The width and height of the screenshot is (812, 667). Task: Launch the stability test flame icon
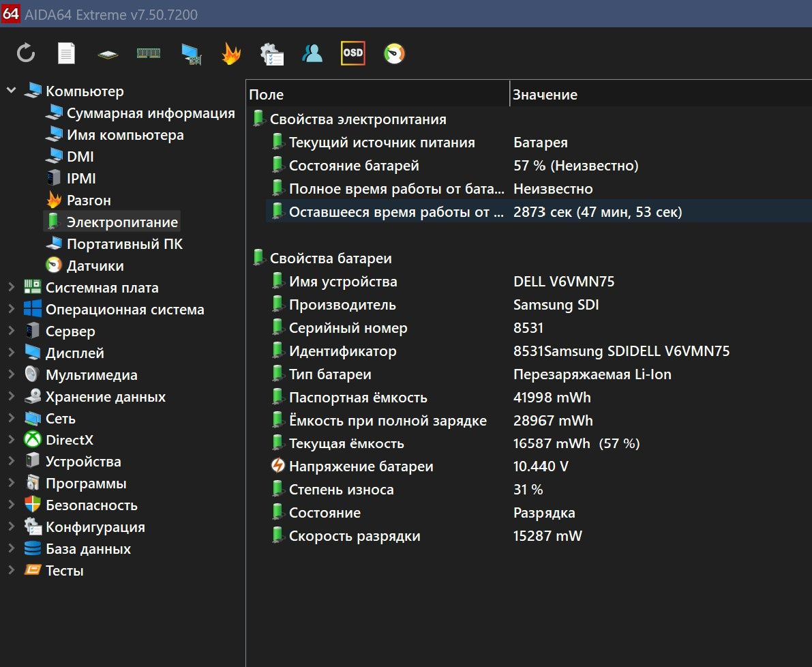pyautogui.click(x=231, y=53)
